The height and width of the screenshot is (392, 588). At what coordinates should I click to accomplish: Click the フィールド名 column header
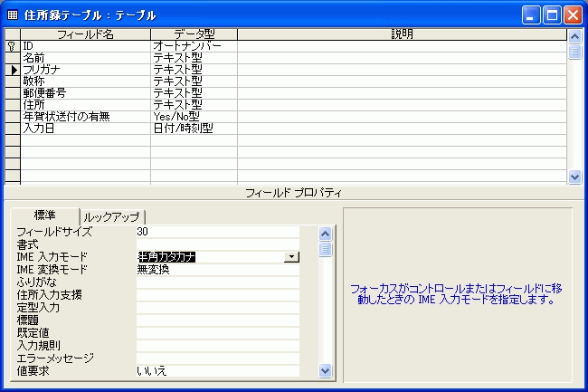point(86,34)
